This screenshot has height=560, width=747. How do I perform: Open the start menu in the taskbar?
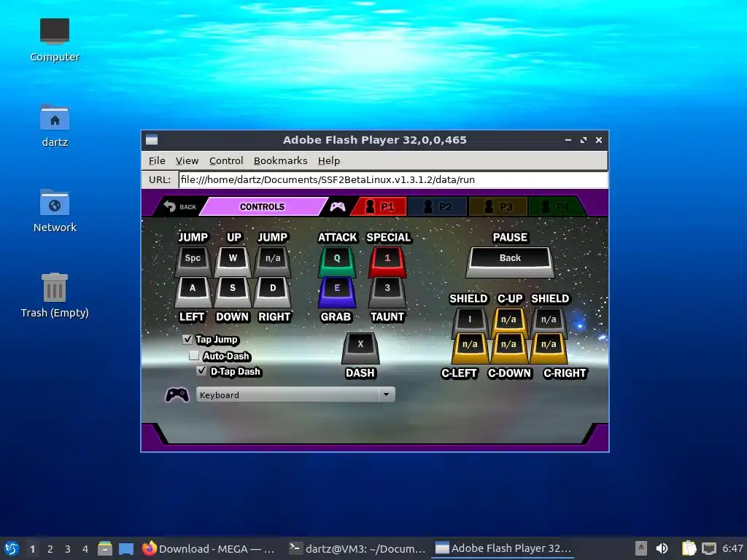pyautogui.click(x=12, y=548)
